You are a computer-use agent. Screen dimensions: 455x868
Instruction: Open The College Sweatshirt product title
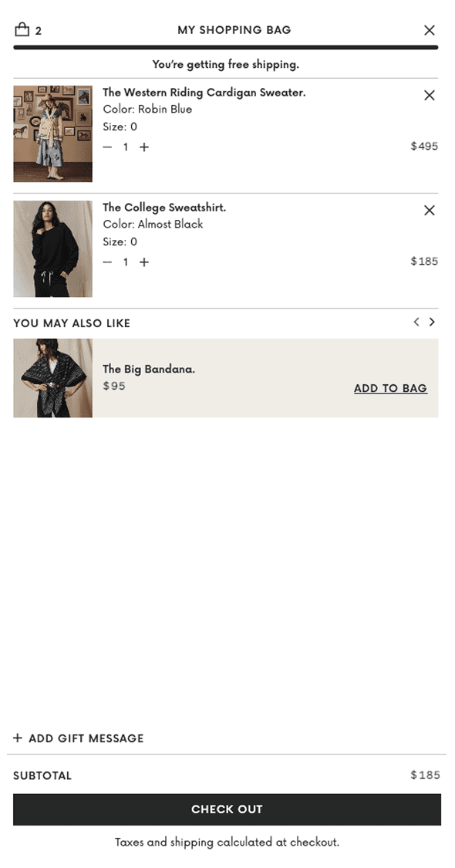click(164, 208)
